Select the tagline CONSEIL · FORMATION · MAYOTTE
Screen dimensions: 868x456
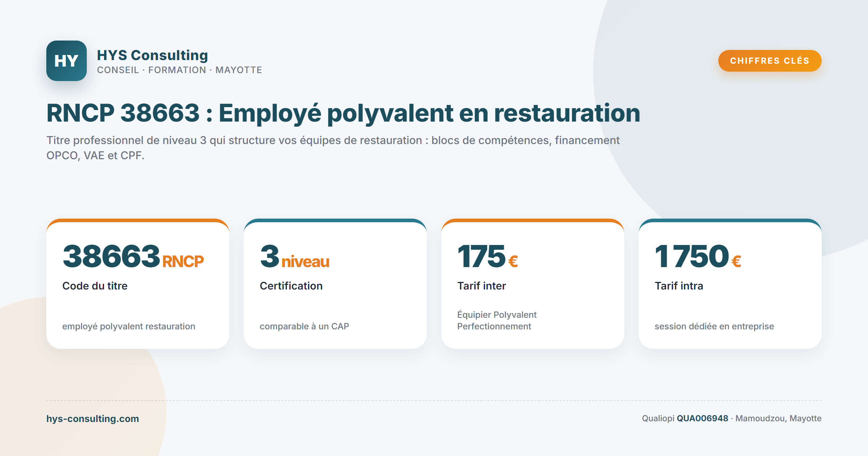coord(179,70)
